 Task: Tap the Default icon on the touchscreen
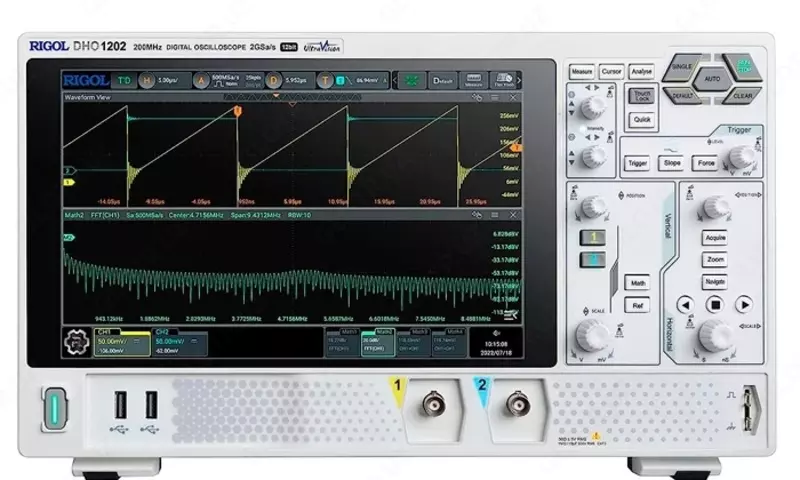coord(442,81)
